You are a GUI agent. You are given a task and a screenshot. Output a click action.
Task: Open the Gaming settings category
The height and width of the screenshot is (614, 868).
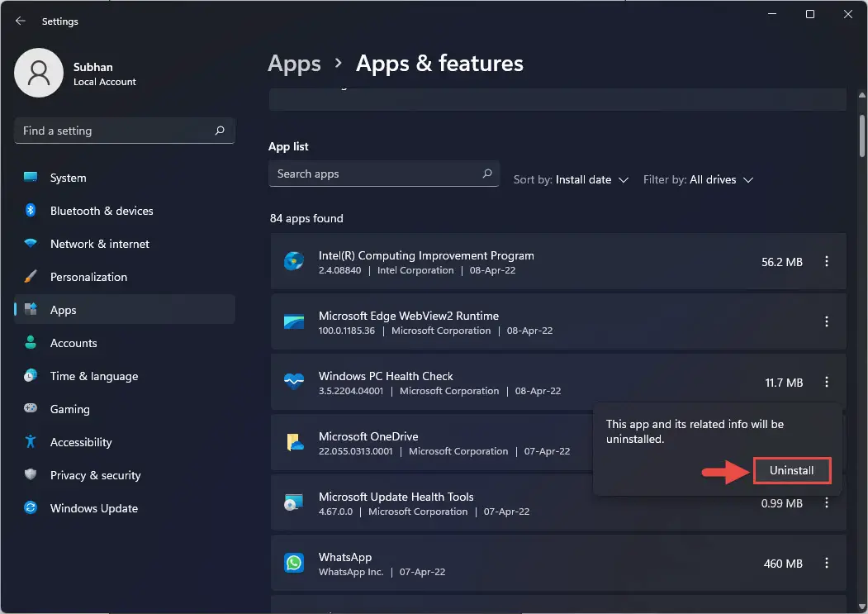pyautogui.click(x=125, y=408)
